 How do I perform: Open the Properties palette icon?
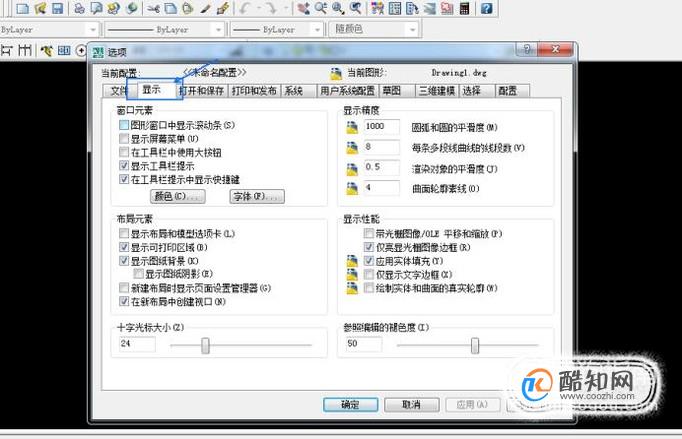(x=377, y=8)
